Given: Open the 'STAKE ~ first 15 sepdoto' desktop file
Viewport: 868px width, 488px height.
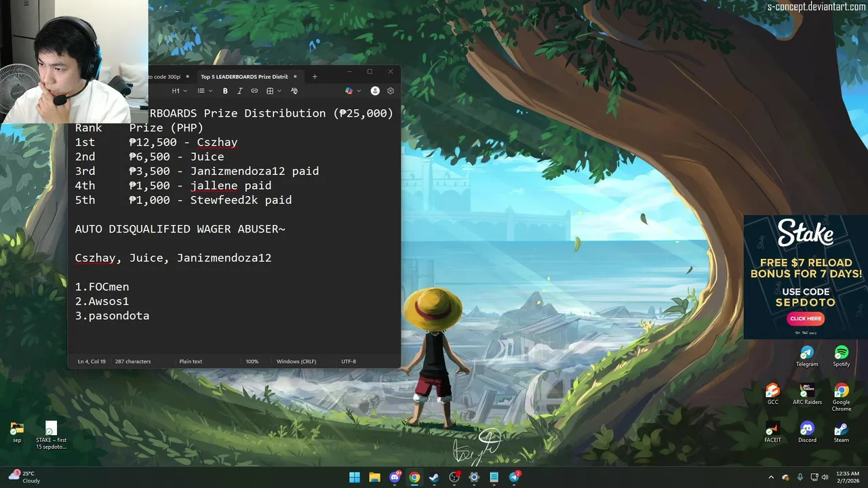Looking at the screenshot, I should 52,435.
